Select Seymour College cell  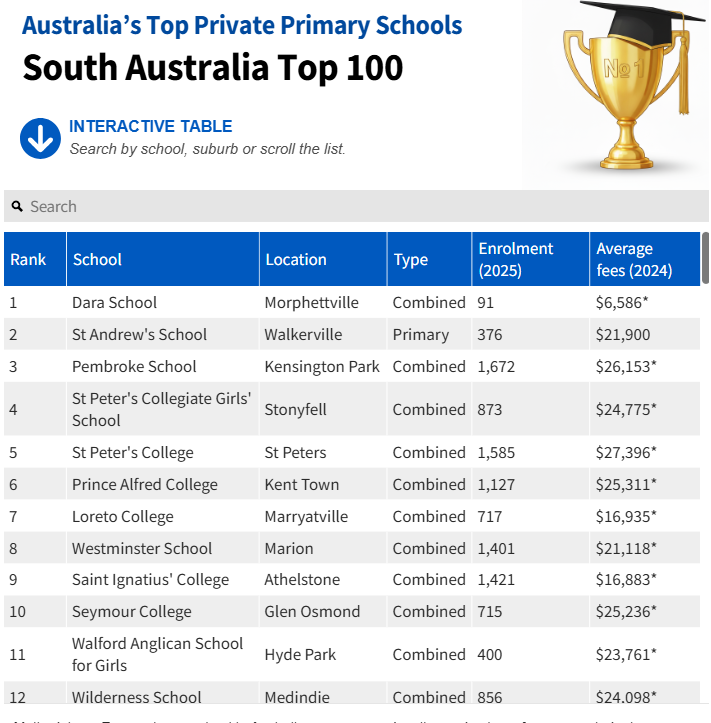[163, 611]
